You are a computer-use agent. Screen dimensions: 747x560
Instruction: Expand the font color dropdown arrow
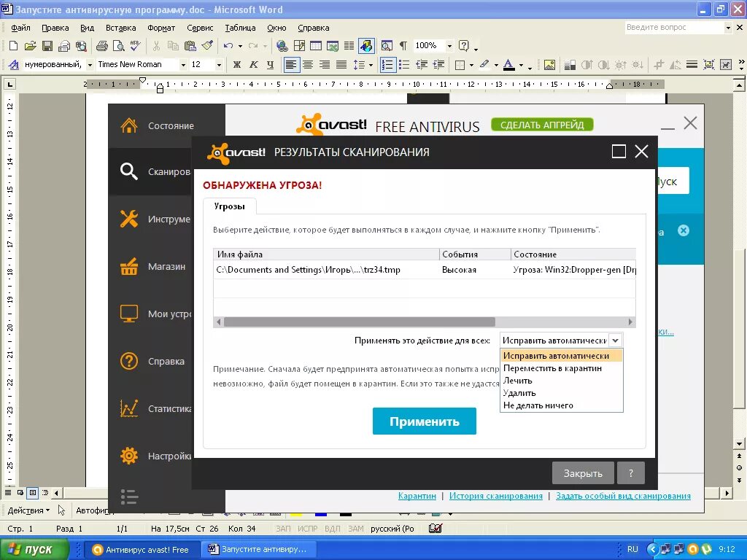(x=521, y=65)
